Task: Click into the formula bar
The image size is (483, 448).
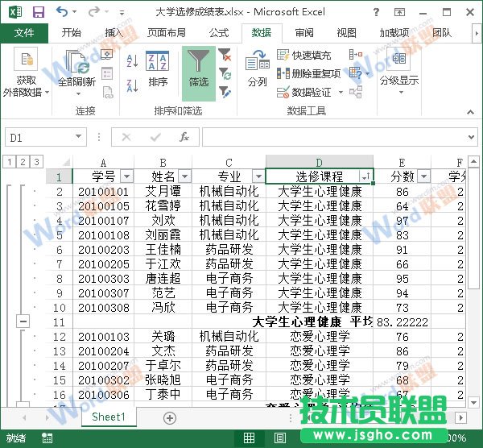Action: 334,137
